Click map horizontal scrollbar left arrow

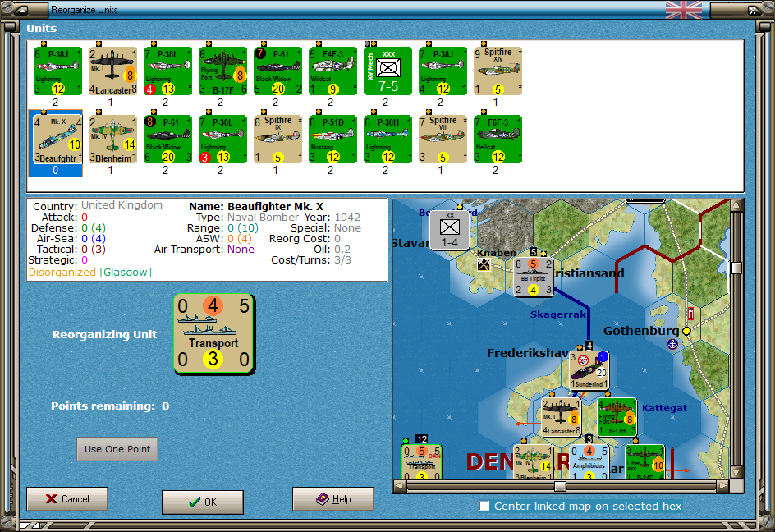click(x=399, y=487)
